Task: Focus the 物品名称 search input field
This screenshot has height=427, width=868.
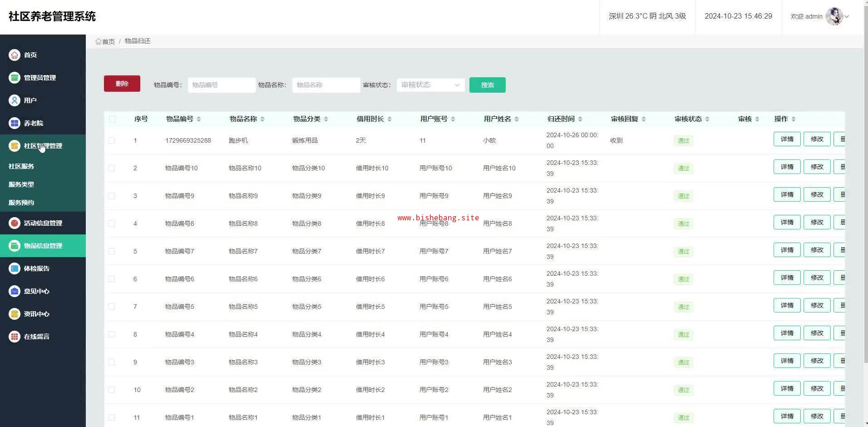Action: pos(326,85)
